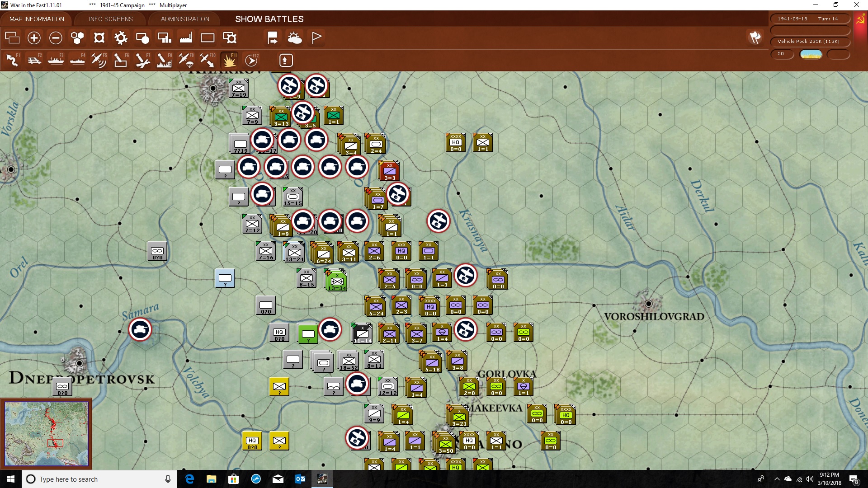The height and width of the screenshot is (488, 868).
Task: Click the date and Turn 14 display
Action: [810, 19]
